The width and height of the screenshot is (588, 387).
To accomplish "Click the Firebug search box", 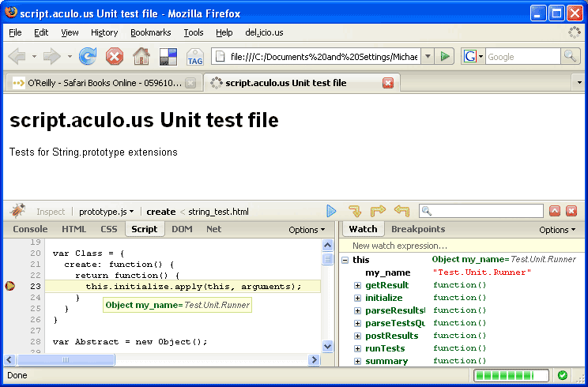I will point(481,212).
